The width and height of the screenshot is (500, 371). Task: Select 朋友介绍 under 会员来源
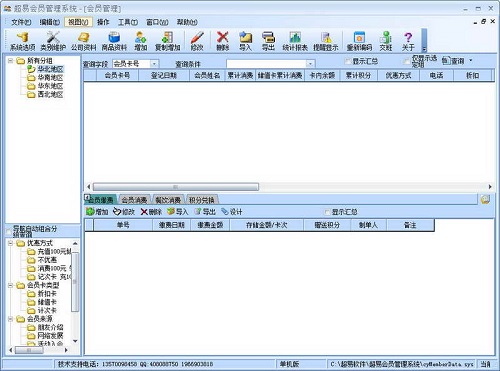click(50, 327)
